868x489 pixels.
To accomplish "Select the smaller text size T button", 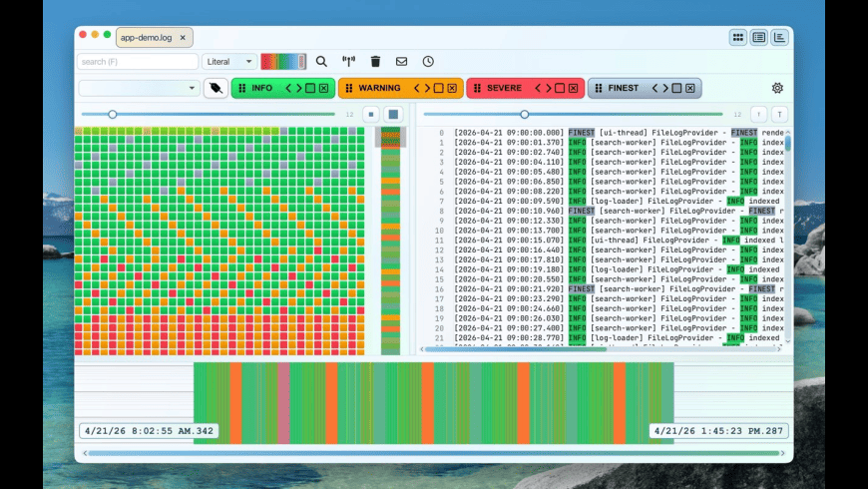I will pyautogui.click(x=758, y=114).
